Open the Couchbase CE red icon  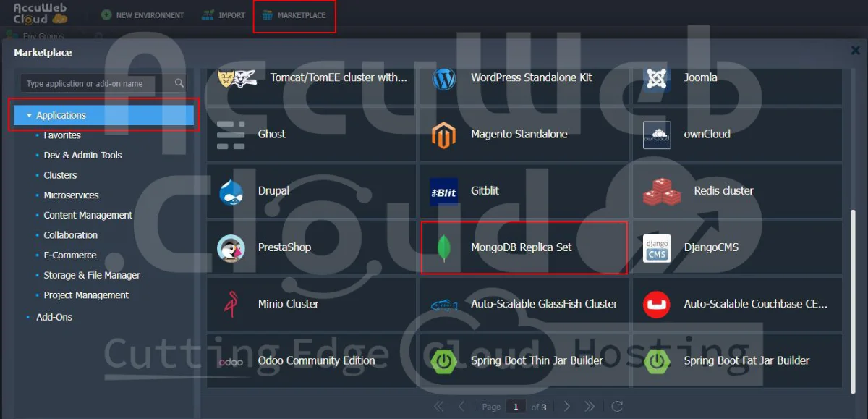tap(657, 305)
